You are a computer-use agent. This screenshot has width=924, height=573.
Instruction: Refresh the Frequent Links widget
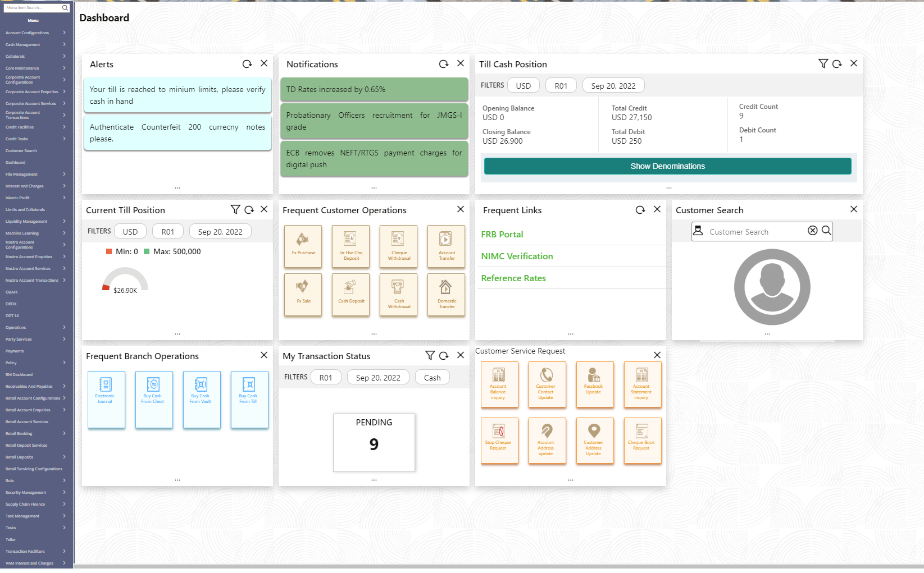[640, 210]
